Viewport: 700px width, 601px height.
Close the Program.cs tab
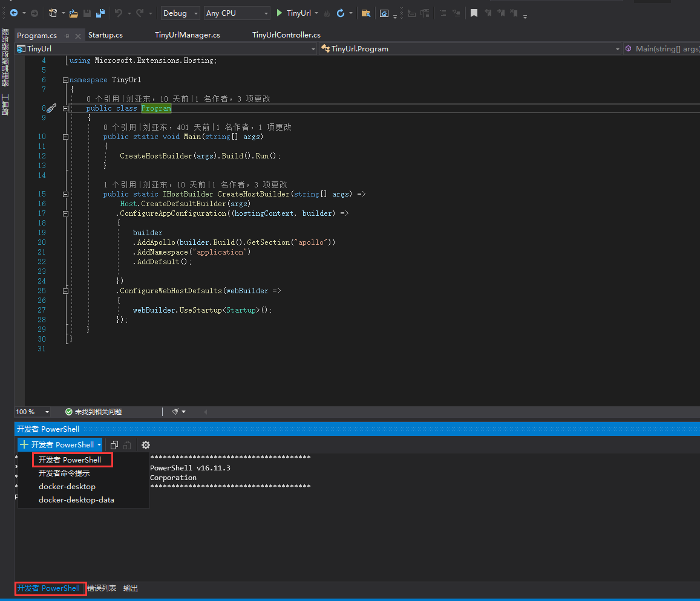[78, 36]
